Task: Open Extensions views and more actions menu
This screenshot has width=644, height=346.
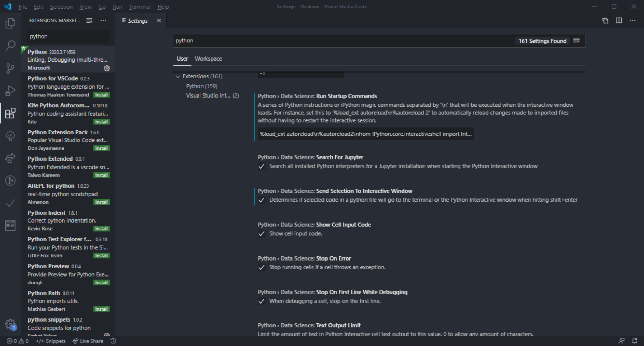Action: 103,21
